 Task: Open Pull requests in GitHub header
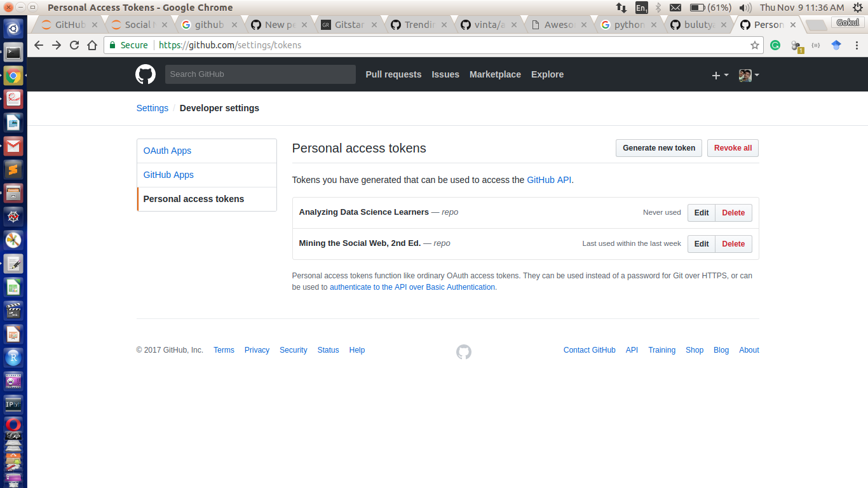point(393,74)
